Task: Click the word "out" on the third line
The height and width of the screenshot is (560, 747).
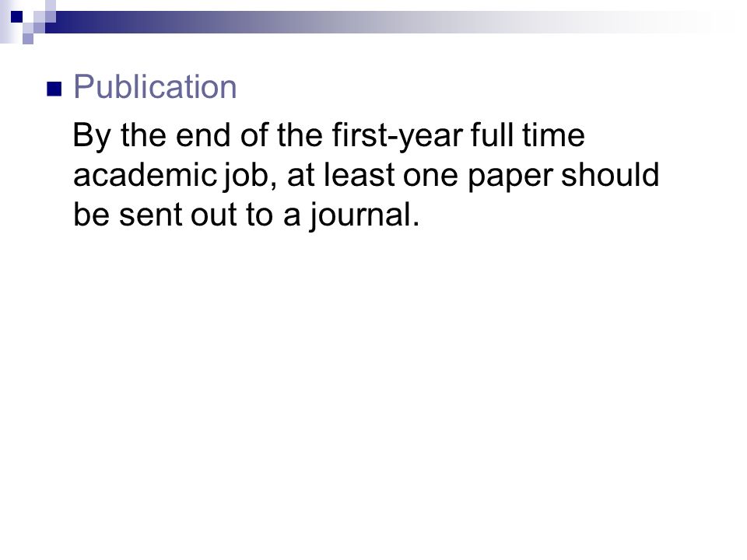Action: coord(213,215)
